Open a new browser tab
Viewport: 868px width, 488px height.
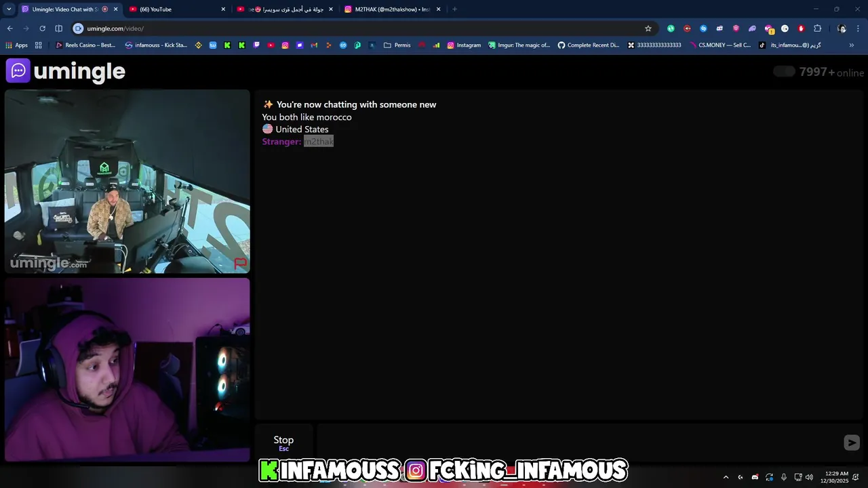(454, 9)
